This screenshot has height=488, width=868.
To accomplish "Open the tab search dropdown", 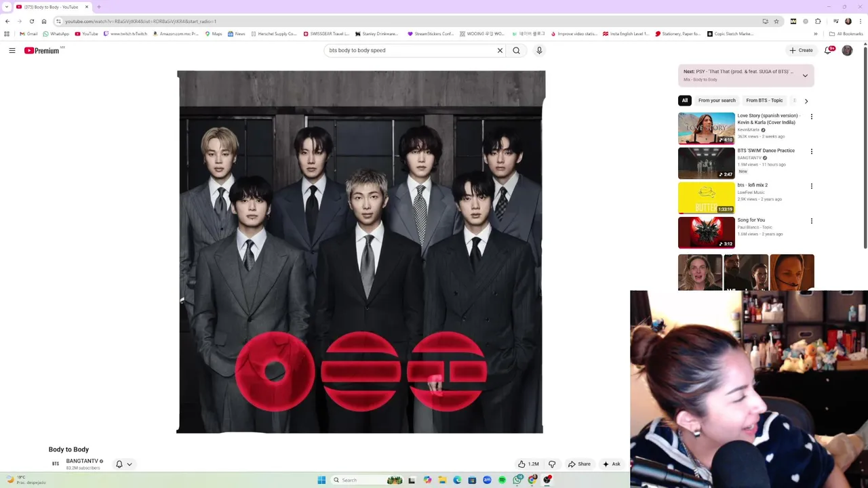I will (x=6, y=7).
